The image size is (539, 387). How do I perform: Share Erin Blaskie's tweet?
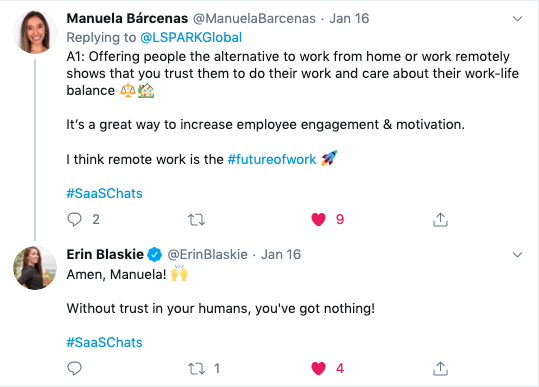(x=440, y=369)
